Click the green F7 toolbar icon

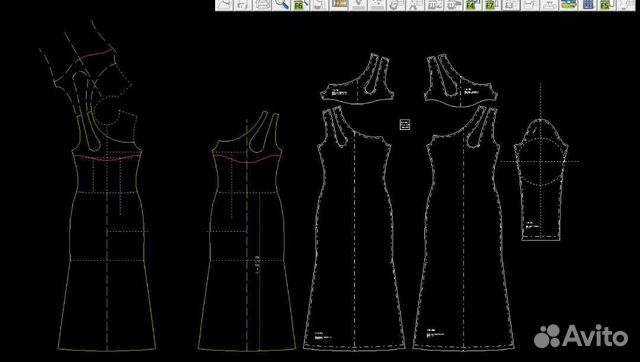click(x=491, y=4)
